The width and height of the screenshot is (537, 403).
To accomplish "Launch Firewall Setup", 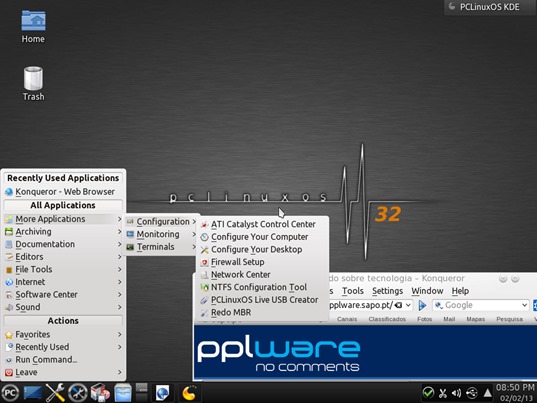I will (263, 262).
